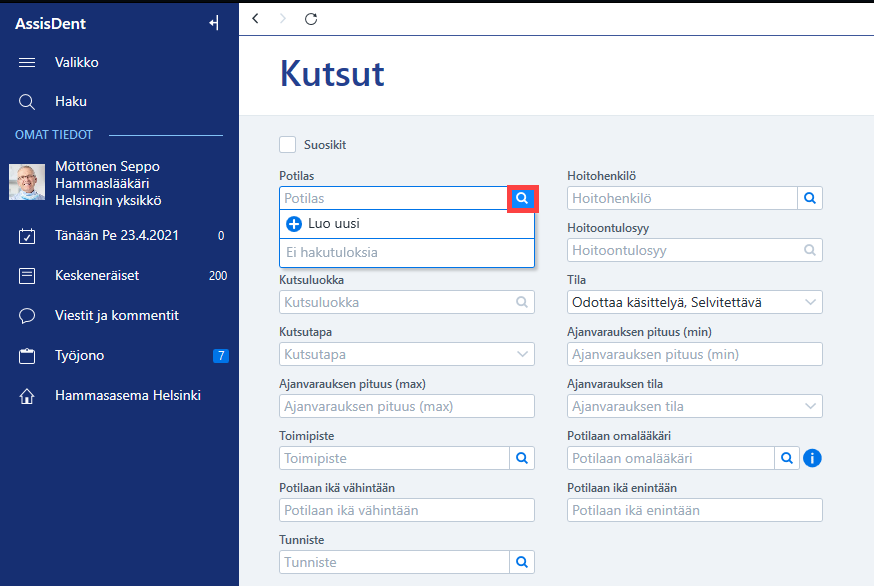Open the Kutsutapa dropdown

[x=407, y=354]
